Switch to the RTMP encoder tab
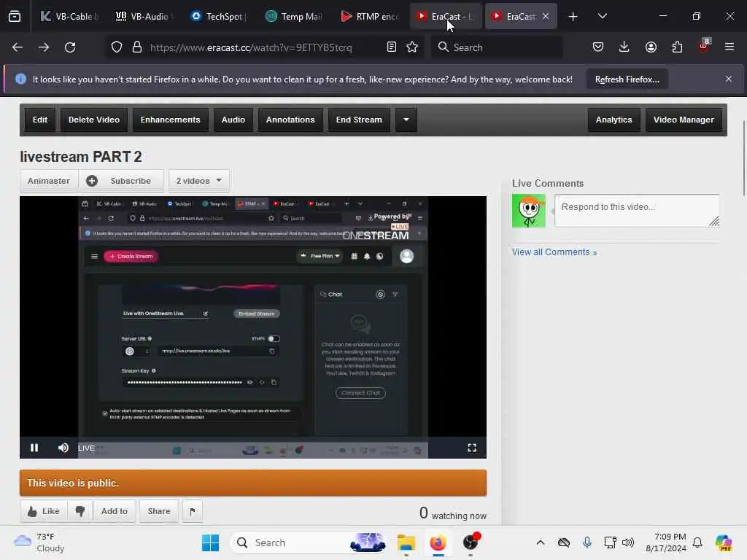The width and height of the screenshot is (747, 560). [x=370, y=16]
